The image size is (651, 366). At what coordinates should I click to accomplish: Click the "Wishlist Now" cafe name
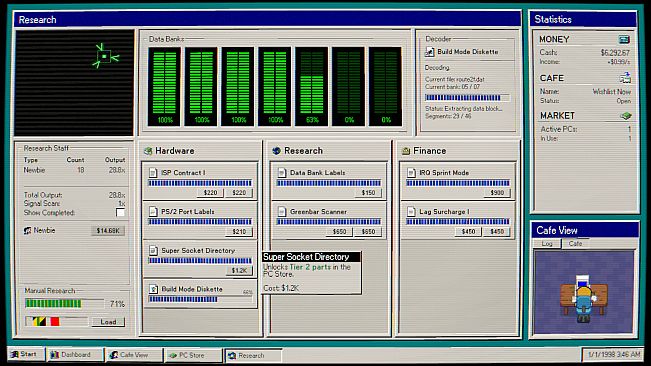pyautogui.click(x=612, y=91)
